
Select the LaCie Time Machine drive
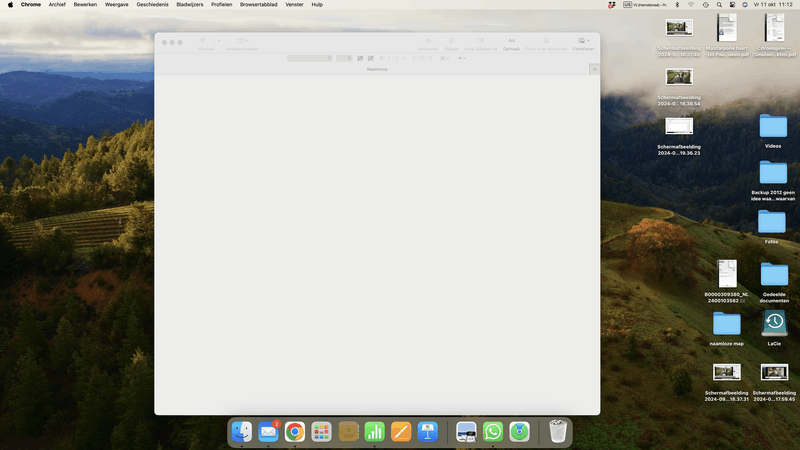pos(774,323)
